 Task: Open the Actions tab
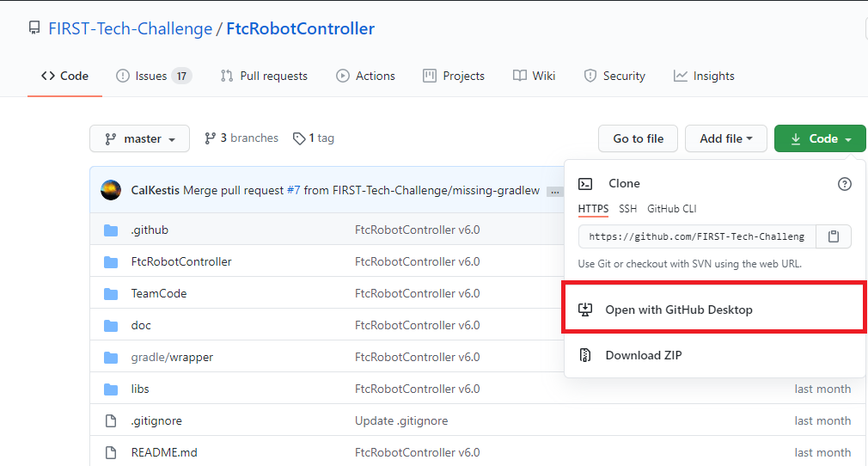[x=366, y=76]
